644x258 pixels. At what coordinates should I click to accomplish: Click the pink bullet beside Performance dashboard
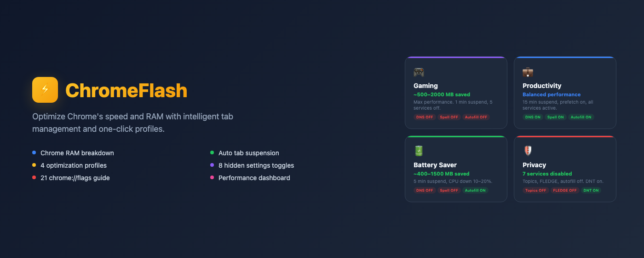tap(212, 178)
